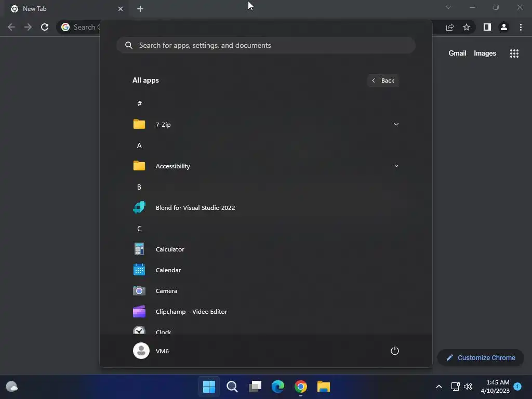Click the VM6 user avatar
532x399 pixels.
click(141, 351)
